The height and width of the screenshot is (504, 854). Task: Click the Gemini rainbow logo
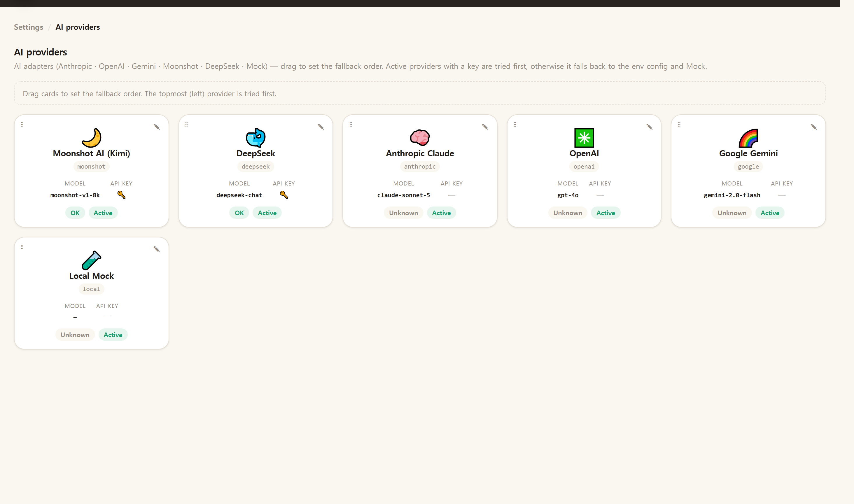coord(748,138)
